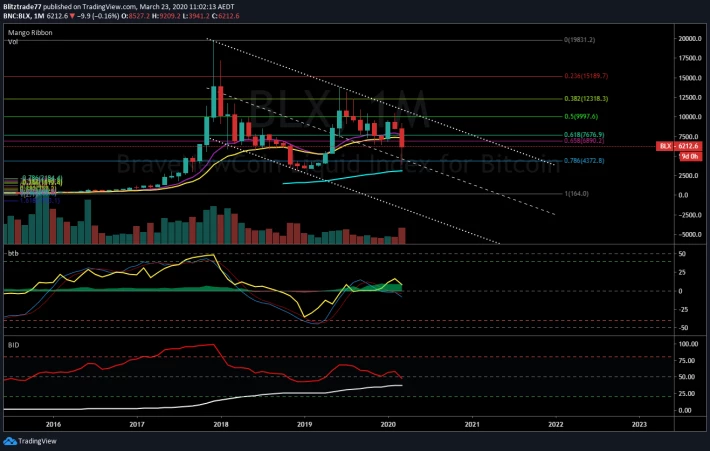This screenshot has width=710, height=451.
Task: Click the 1(164.0) Fibonacci level label
Action: click(576, 194)
